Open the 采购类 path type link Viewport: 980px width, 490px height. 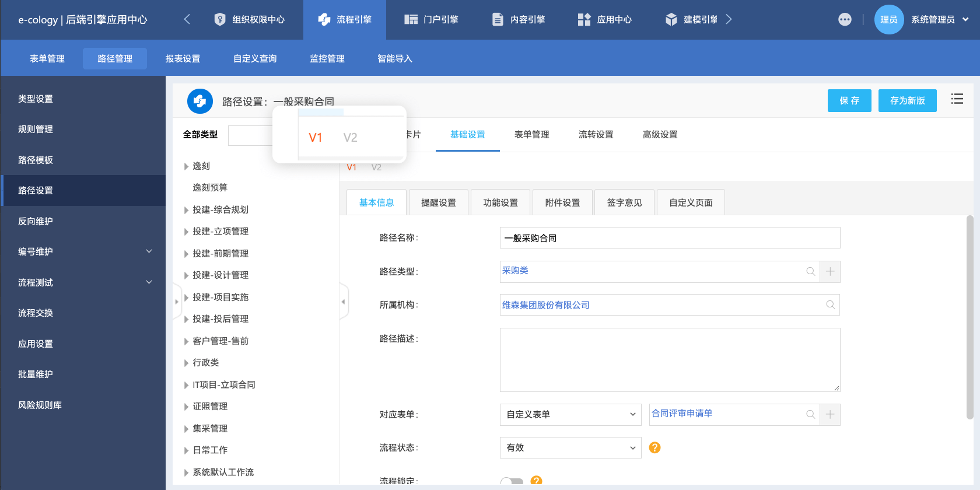[515, 271]
